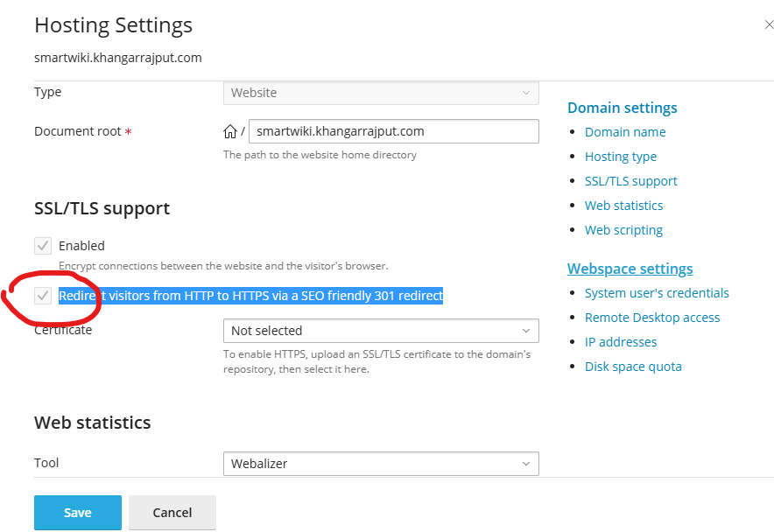Jump to Disk space quota
The height and width of the screenshot is (532, 774).
633,367
